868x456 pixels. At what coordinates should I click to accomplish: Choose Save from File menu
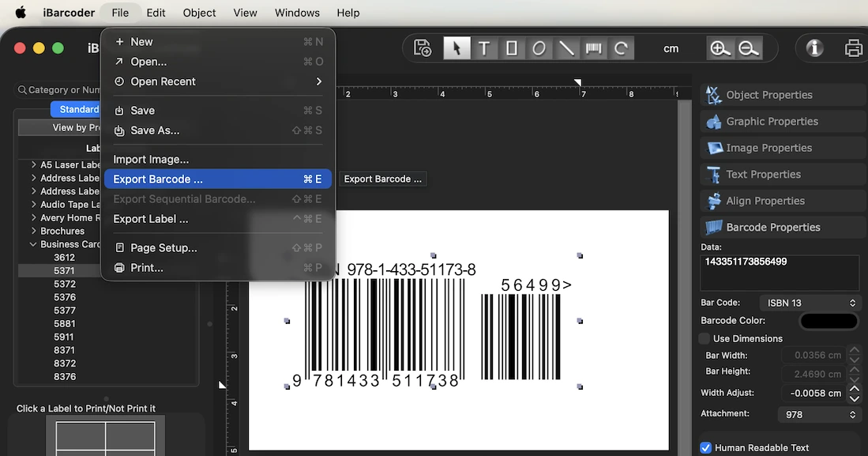(217, 111)
